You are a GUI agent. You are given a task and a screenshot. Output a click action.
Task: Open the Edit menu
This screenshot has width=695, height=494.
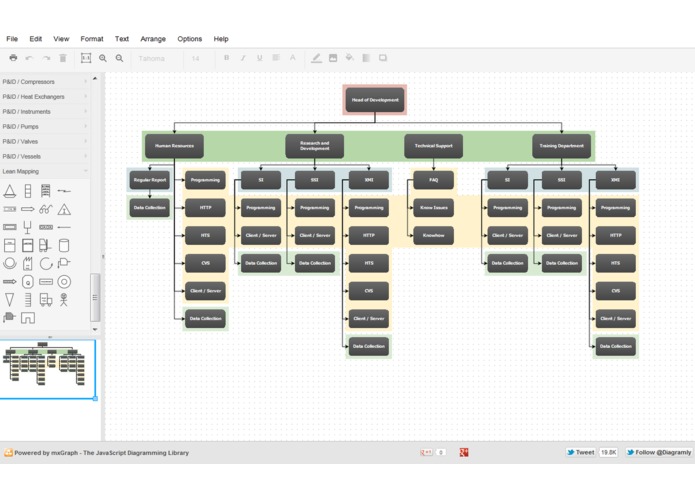point(35,39)
